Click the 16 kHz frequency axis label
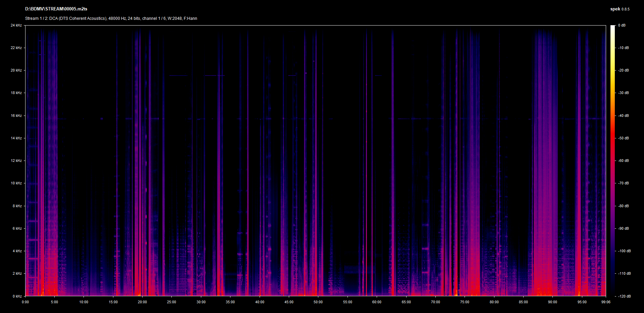This screenshot has height=313, width=644. 16,116
